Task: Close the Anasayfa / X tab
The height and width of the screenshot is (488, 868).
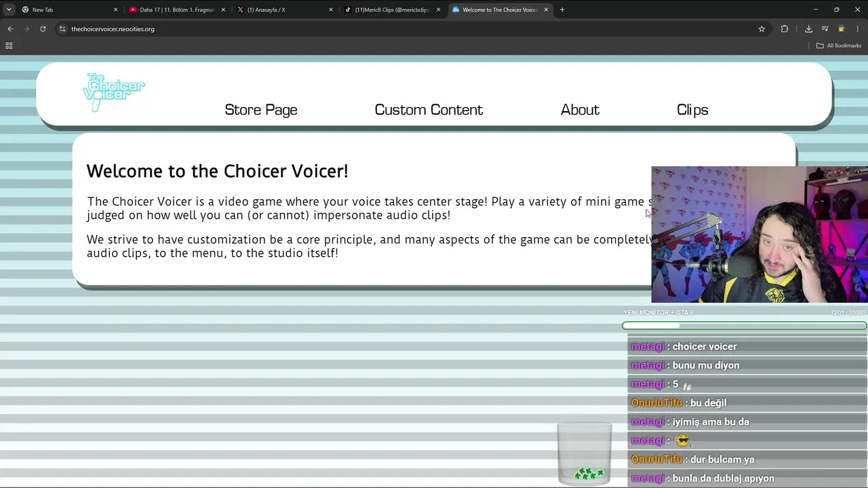Action: [331, 9]
